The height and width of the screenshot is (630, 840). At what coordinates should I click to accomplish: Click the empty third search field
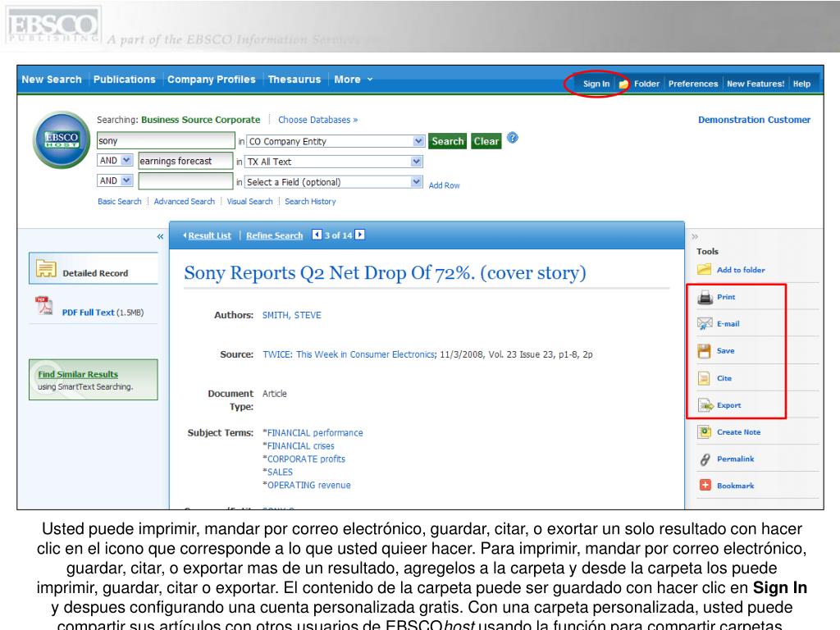(185, 181)
